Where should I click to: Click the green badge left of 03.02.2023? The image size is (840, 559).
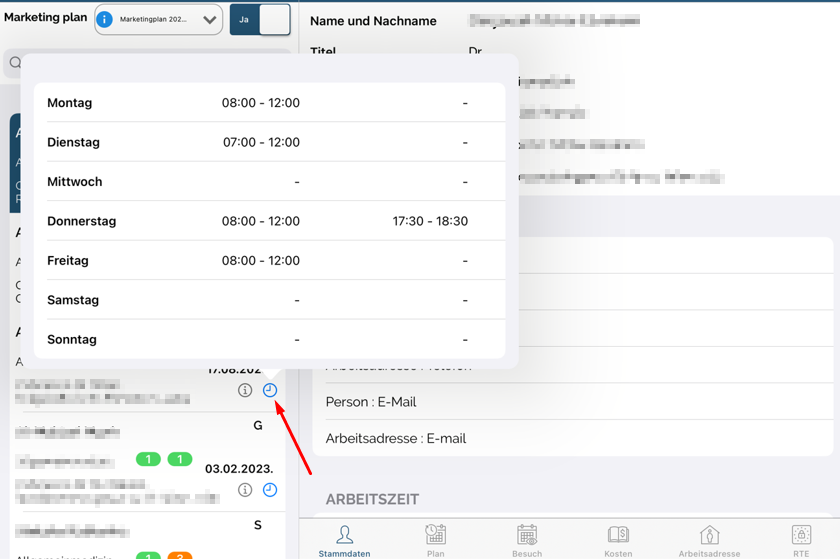tap(180, 460)
